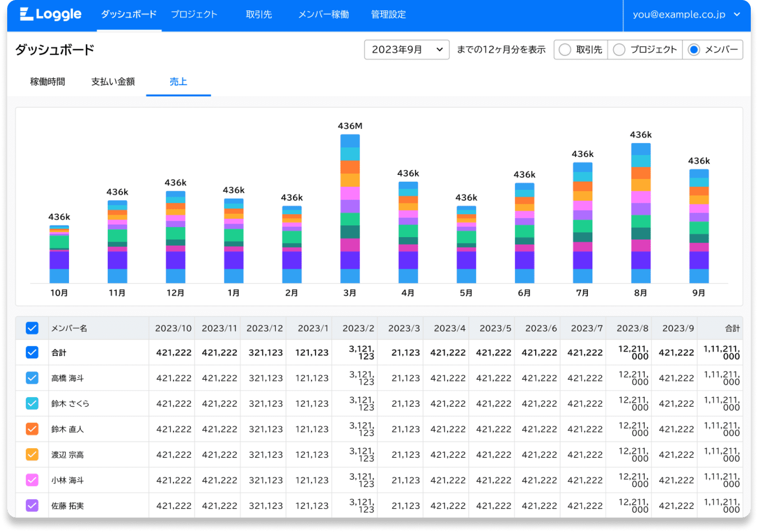Uncheck 小林 海斗 pink checkbox
The image size is (758, 532).
32,480
